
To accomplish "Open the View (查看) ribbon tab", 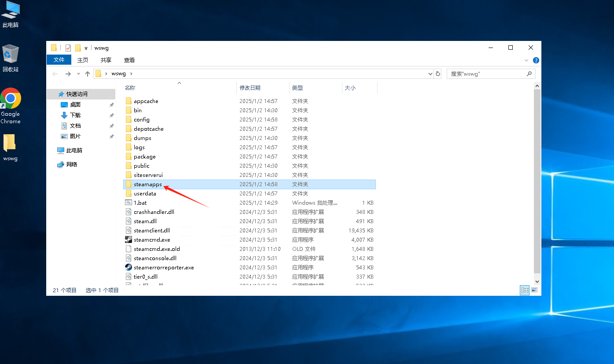I will pyautogui.click(x=129, y=60).
